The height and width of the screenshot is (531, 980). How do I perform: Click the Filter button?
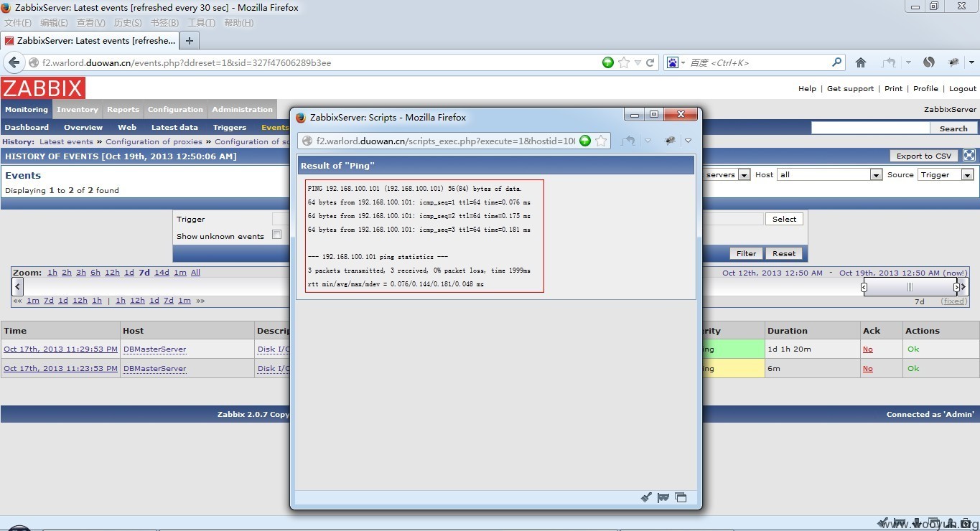(x=746, y=253)
